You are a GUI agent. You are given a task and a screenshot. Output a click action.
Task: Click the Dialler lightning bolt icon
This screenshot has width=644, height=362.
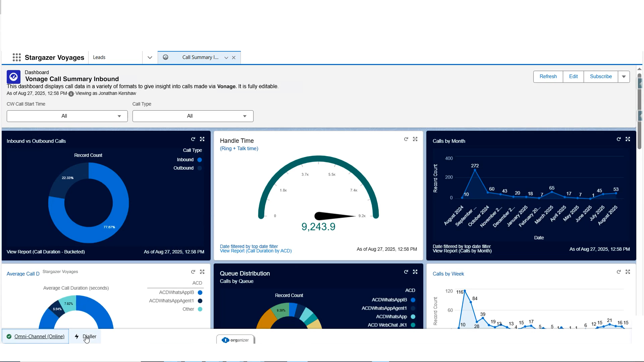coord(77,337)
